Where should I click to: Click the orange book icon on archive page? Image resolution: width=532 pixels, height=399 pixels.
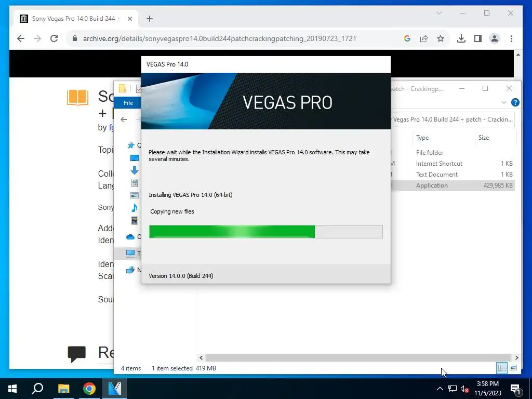[x=78, y=97]
